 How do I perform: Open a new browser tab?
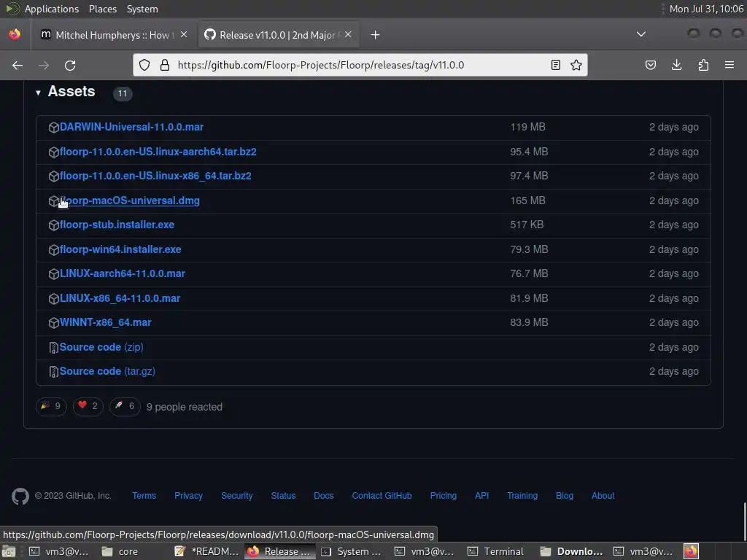click(x=376, y=35)
